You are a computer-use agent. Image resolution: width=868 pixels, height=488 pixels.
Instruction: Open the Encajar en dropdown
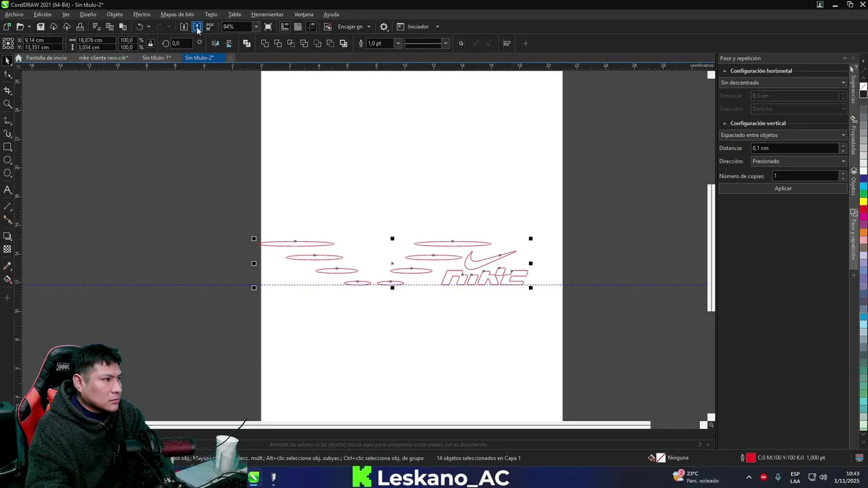click(368, 26)
